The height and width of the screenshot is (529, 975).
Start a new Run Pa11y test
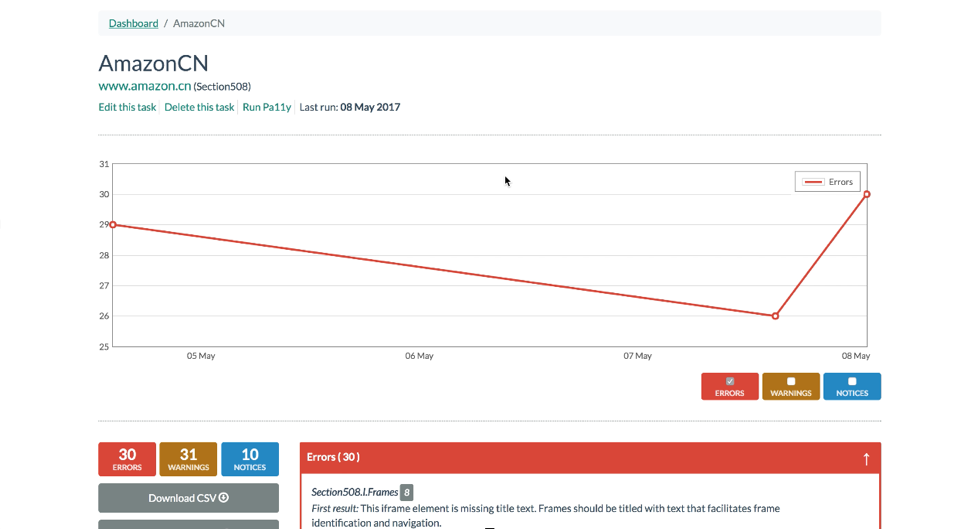click(x=267, y=107)
